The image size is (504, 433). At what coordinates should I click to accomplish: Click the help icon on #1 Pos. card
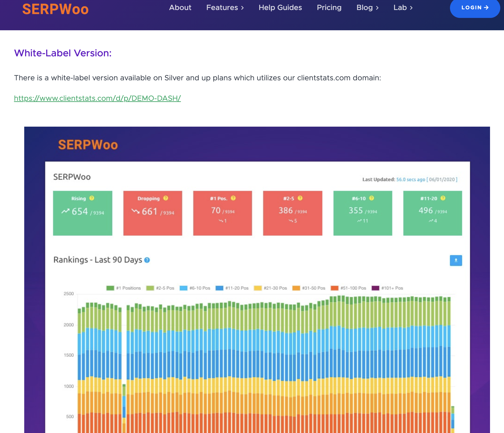[x=233, y=198]
